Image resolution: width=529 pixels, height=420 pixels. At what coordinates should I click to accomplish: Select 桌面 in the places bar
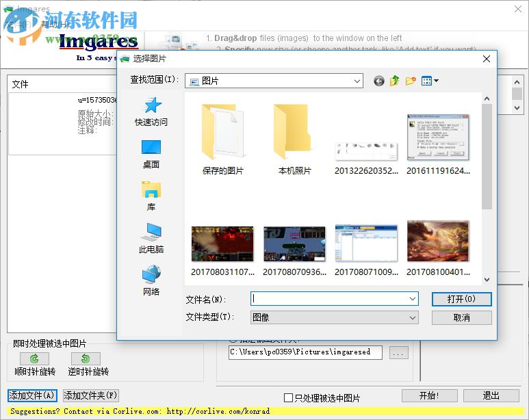151,155
